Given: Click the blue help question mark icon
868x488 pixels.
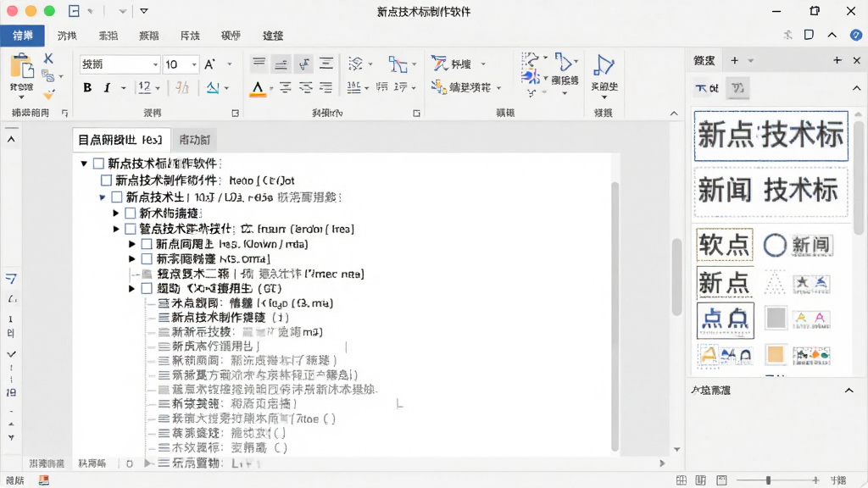Looking at the screenshot, I should (x=856, y=35).
